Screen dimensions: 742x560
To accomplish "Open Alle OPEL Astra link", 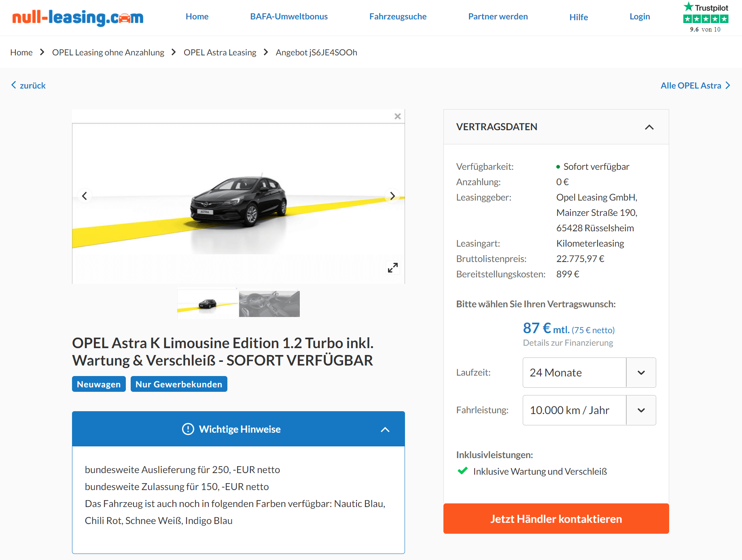I will pos(695,85).
